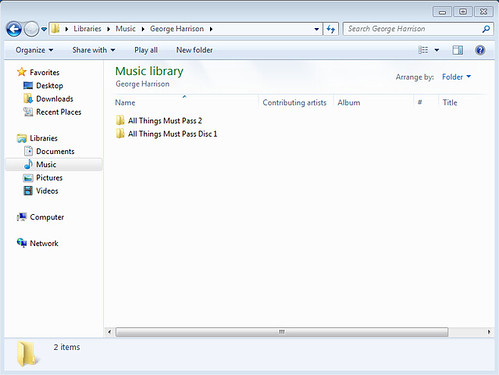
Task: Click the Pictures library icon
Action: [x=28, y=178]
